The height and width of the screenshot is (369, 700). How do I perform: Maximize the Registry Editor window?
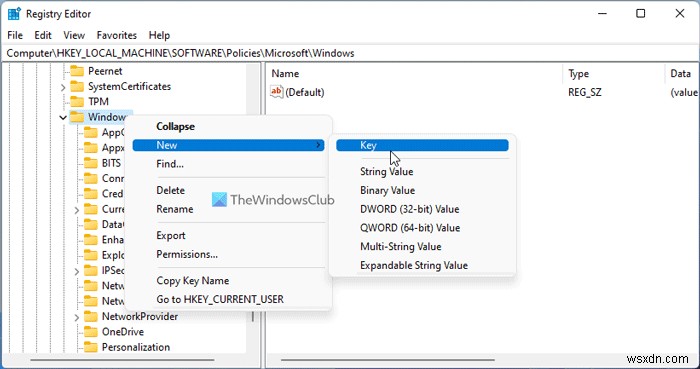[641, 14]
